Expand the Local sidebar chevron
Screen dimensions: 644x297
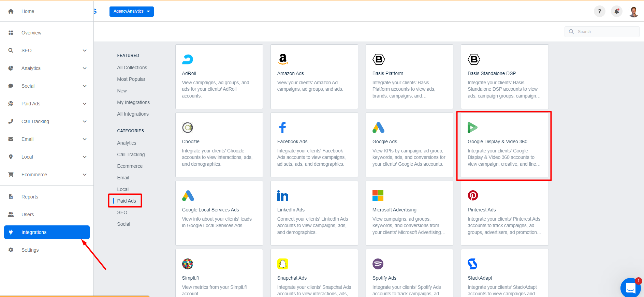(85, 157)
